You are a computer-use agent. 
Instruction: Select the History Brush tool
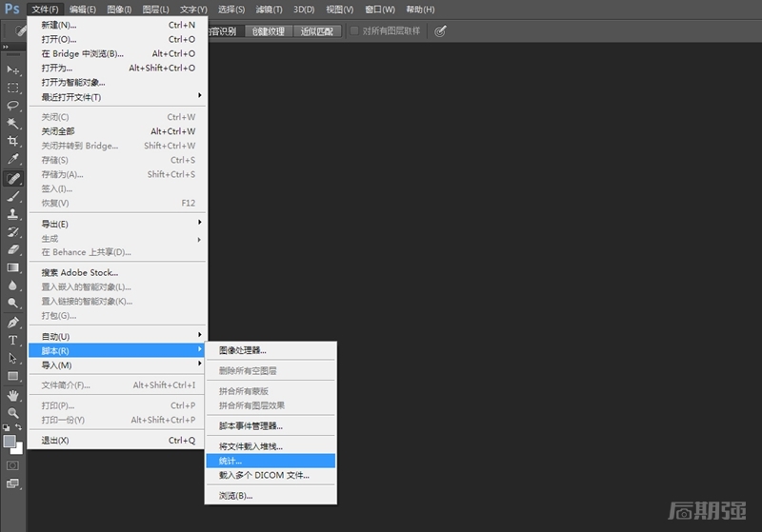click(13, 232)
